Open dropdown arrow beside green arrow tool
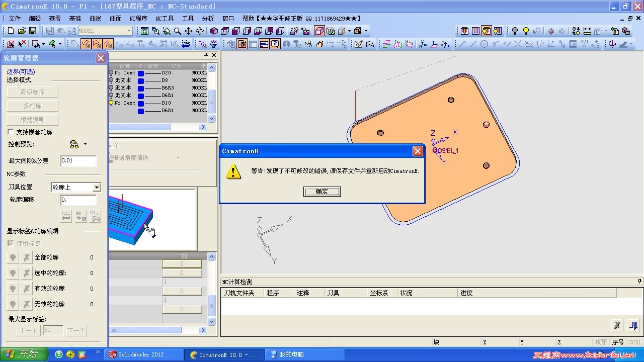644x362 pixels. (x=60, y=44)
